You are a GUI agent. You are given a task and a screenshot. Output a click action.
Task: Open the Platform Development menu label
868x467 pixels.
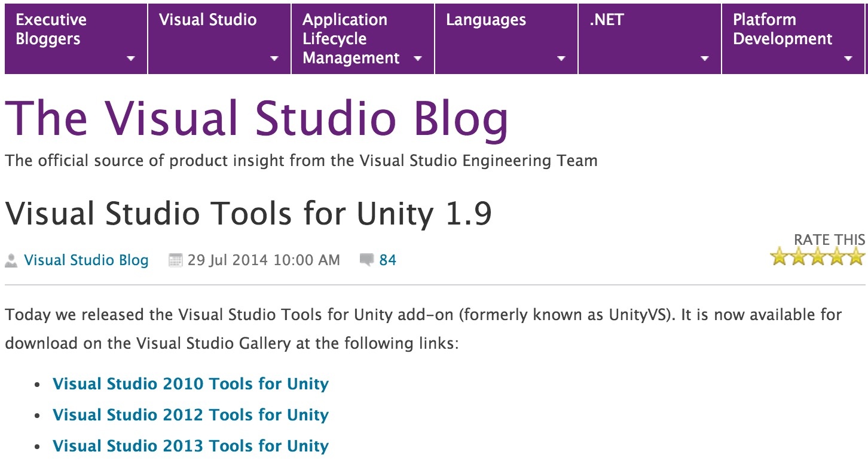pos(783,29)
